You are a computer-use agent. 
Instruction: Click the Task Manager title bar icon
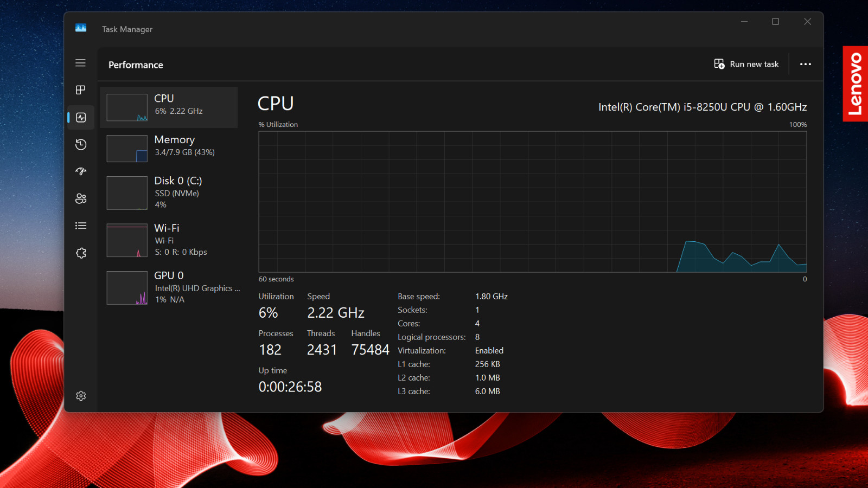pyautogui.click(x=81, y=28)
